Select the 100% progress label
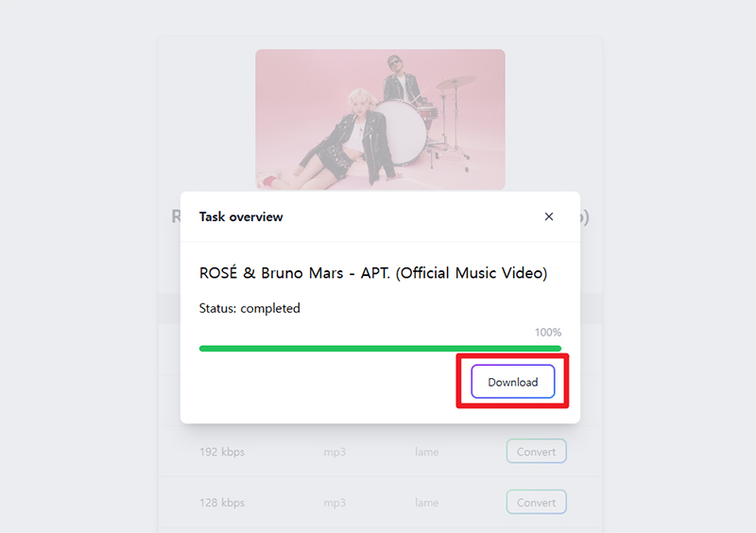756x533 pixels. coord(548,333)
